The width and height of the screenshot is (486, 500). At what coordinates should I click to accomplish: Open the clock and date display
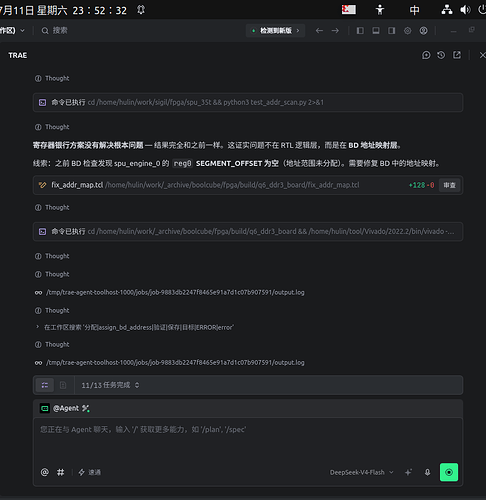pyautogui.click(x=63, y=10)
